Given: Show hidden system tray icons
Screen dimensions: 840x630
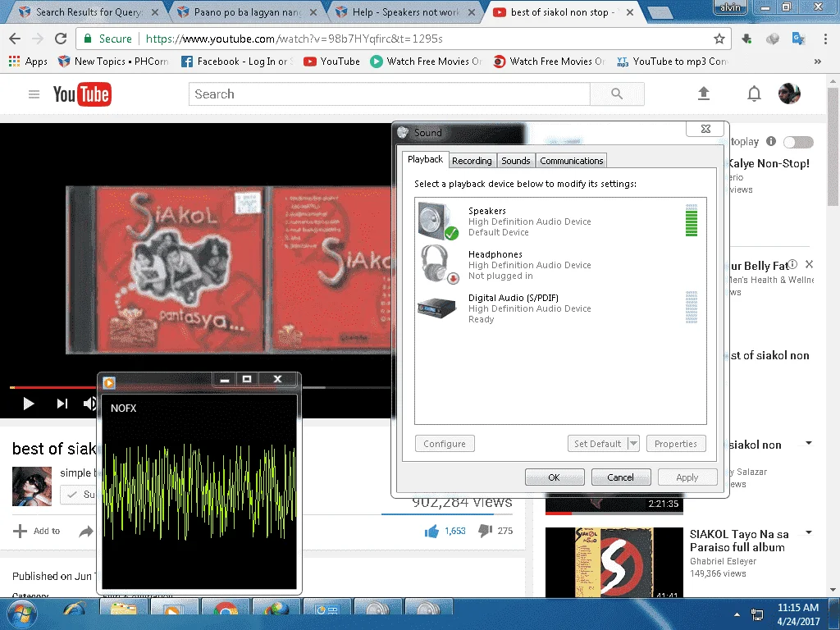Looking at the screenshot, I should (737, 614).
